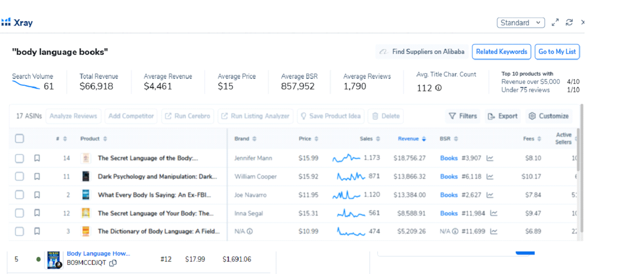Open the Standard view dropdown
The height and width of the screenshot is (274, 644).
coord(521,23)
